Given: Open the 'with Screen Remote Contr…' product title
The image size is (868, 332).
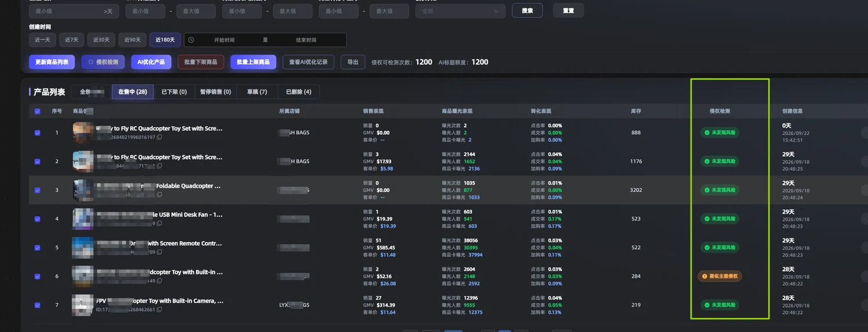Looking at the screenshot, I should 159,244.
